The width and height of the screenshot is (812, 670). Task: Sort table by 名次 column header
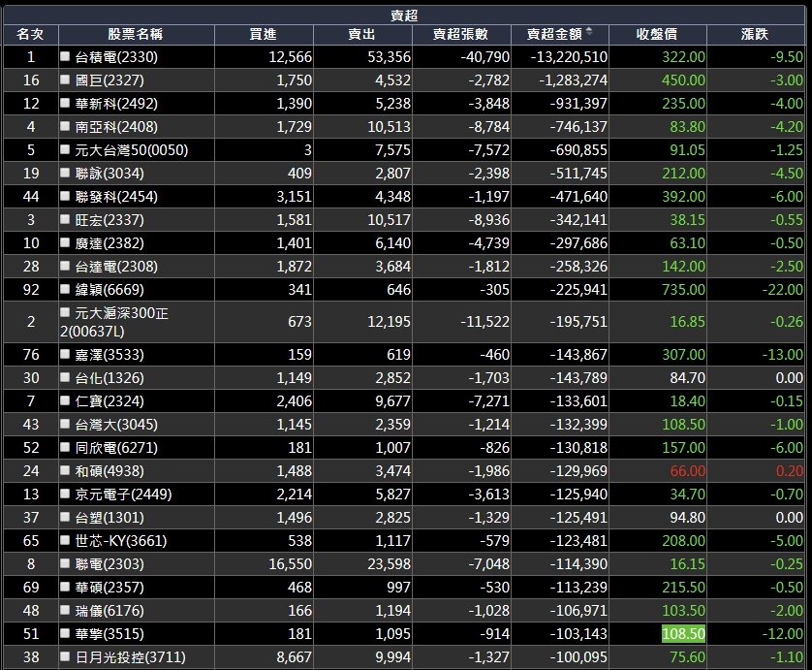pyautogui.click(x=31, y=34)
